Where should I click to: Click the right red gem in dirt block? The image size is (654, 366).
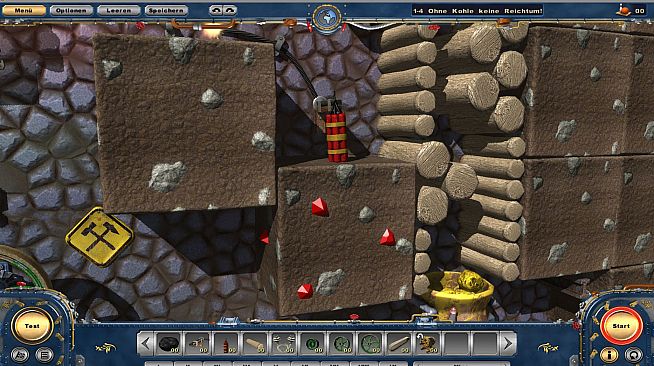387,237
